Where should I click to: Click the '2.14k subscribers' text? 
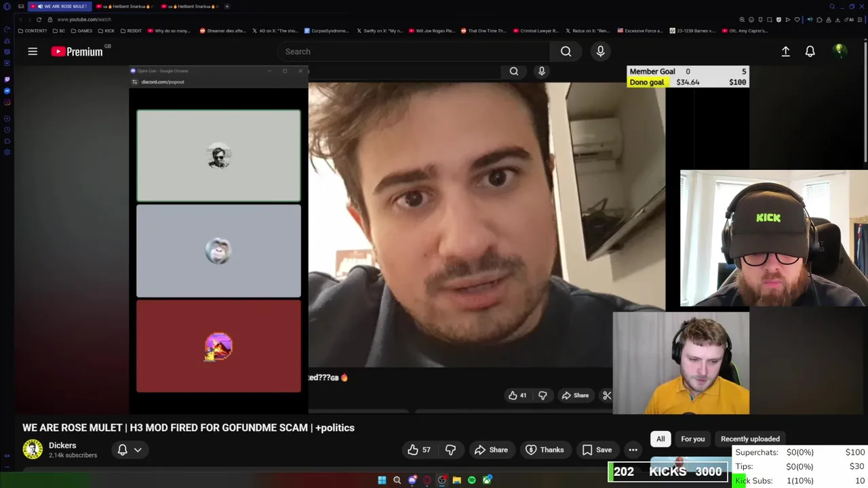coord(73,455)
